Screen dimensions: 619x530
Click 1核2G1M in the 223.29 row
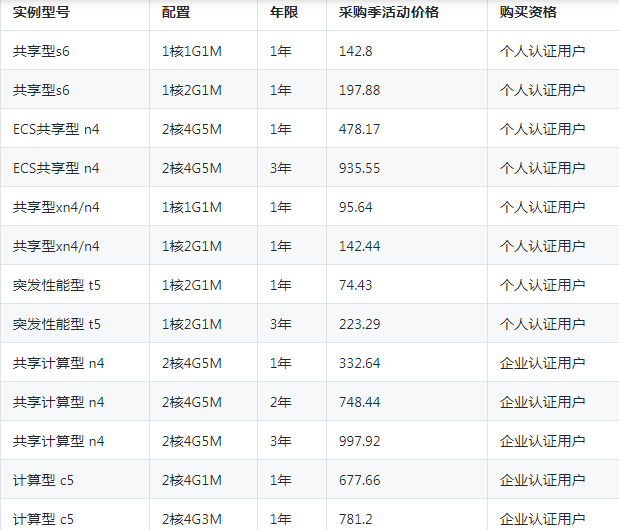(192, 324)
